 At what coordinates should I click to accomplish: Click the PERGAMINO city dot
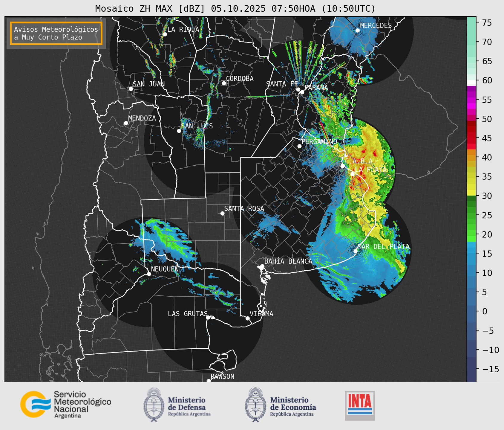click(299, 146)
